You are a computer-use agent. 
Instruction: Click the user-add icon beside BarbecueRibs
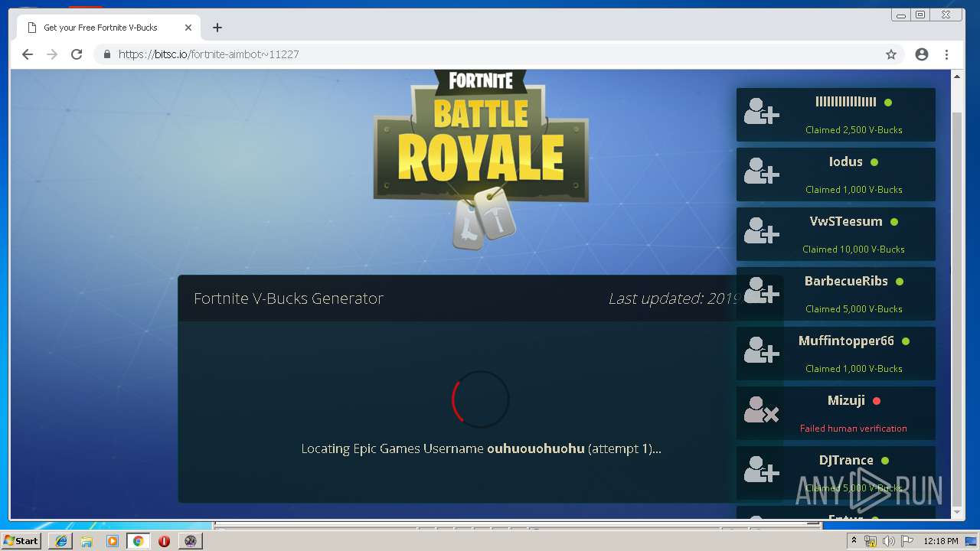coord(762,291)
